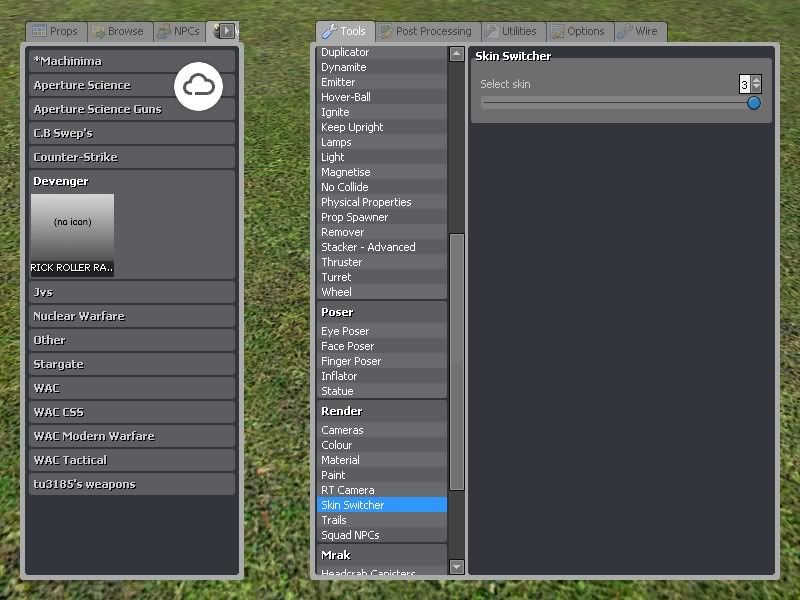Select the Trails tool

click(382, 520)
